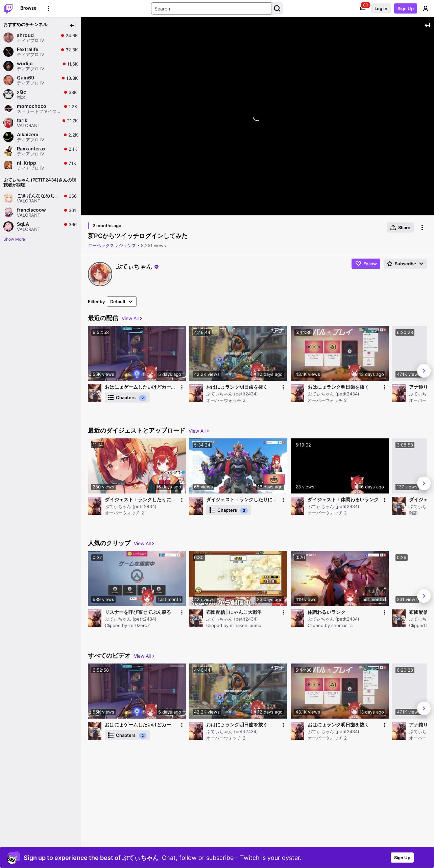Open the more options menu beside Share
This screenshot has width=434, height=868.
[x=422, y=227]
